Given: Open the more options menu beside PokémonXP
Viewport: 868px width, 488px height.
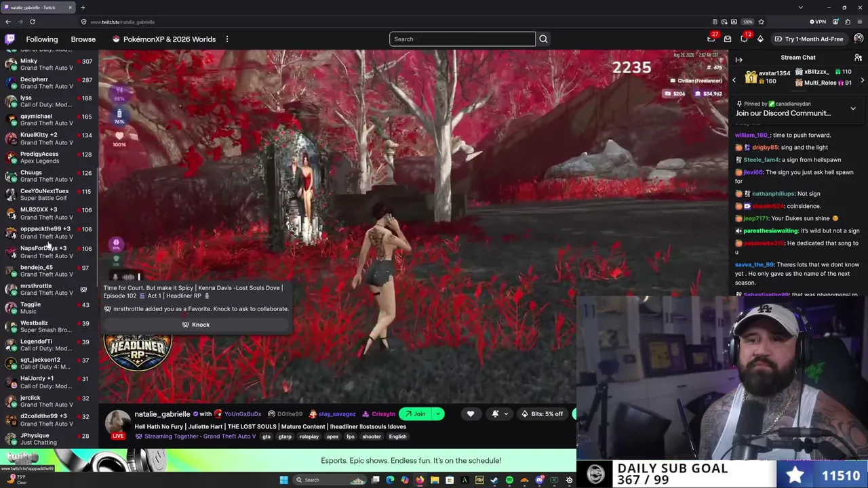Looking at the screenshot, I should pyautogui.click(x=227, y=39).
